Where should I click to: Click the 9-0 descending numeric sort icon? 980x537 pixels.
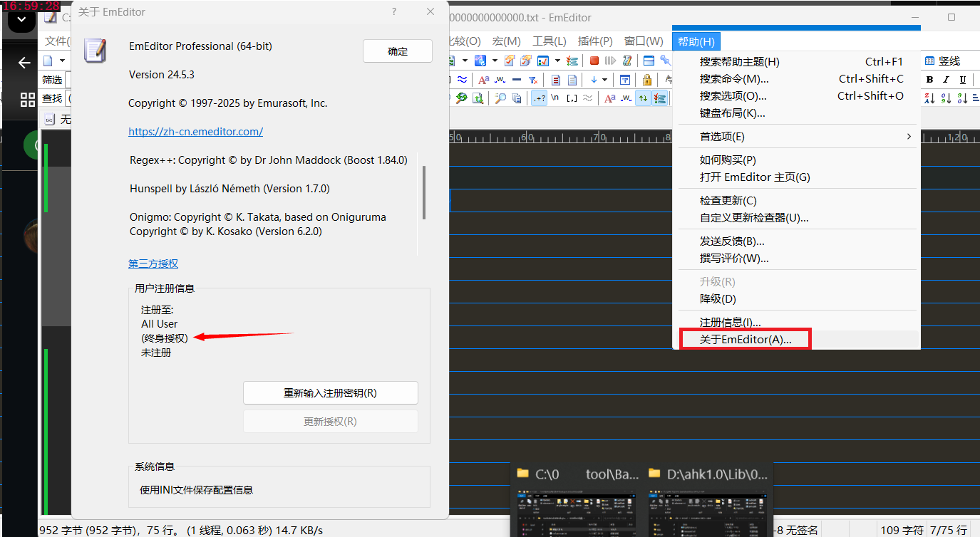(x=962, y=98)
